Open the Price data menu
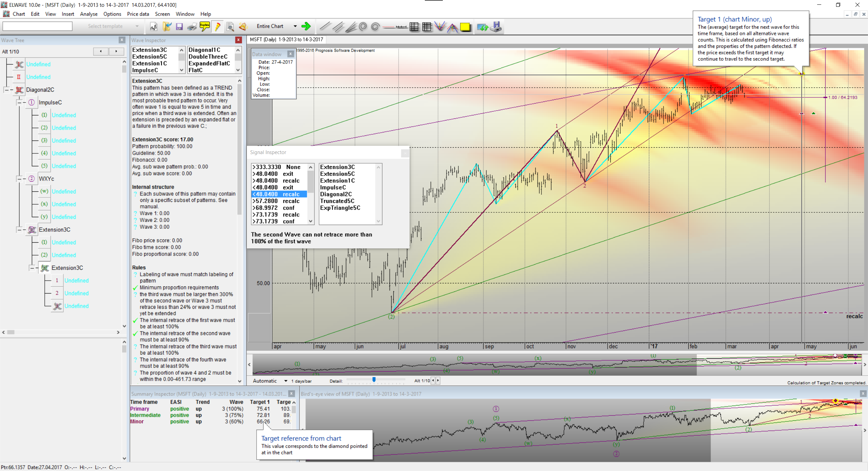This screenshot has width=868, height=471. point(138,14)
